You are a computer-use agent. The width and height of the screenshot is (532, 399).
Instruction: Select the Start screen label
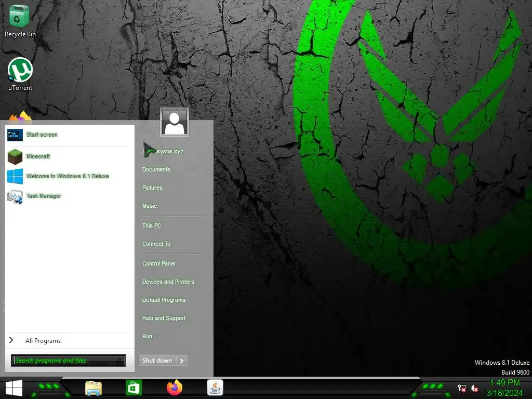[x=42, y=135]
